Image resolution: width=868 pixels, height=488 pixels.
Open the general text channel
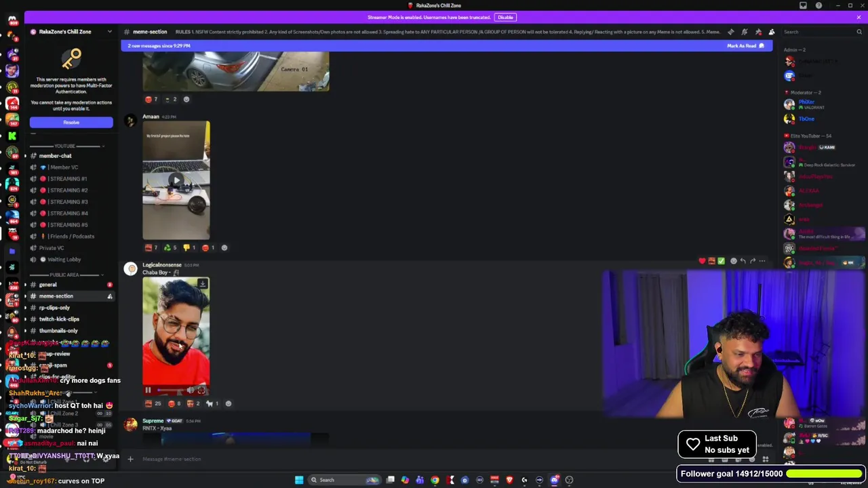(x=70, y=285)
